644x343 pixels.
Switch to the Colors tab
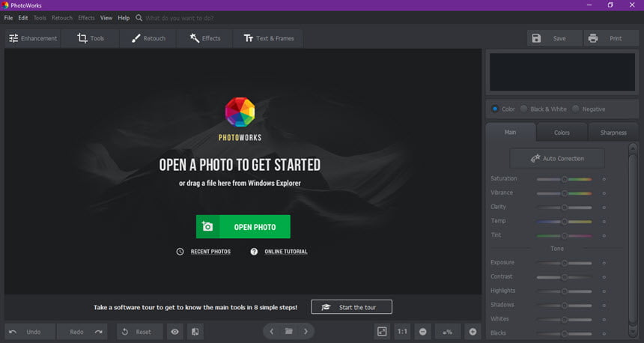click(562, 133)
